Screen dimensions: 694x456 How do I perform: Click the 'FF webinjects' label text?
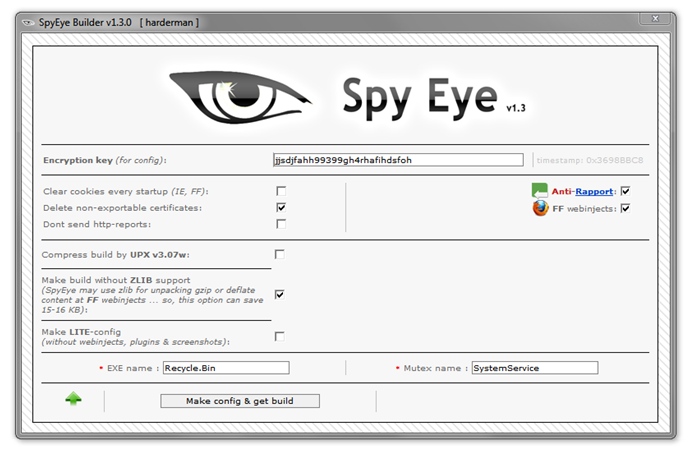click(584, 209)
